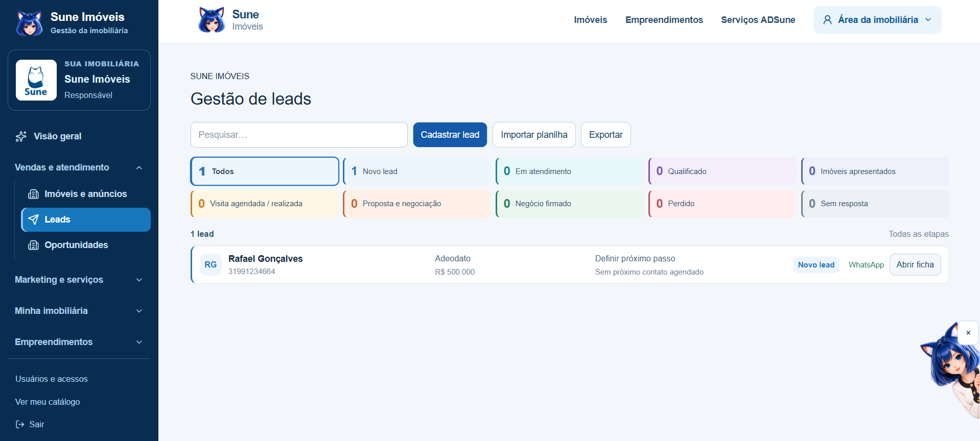
Task: Close the floating mascot assistant
Action: (968, 333)
